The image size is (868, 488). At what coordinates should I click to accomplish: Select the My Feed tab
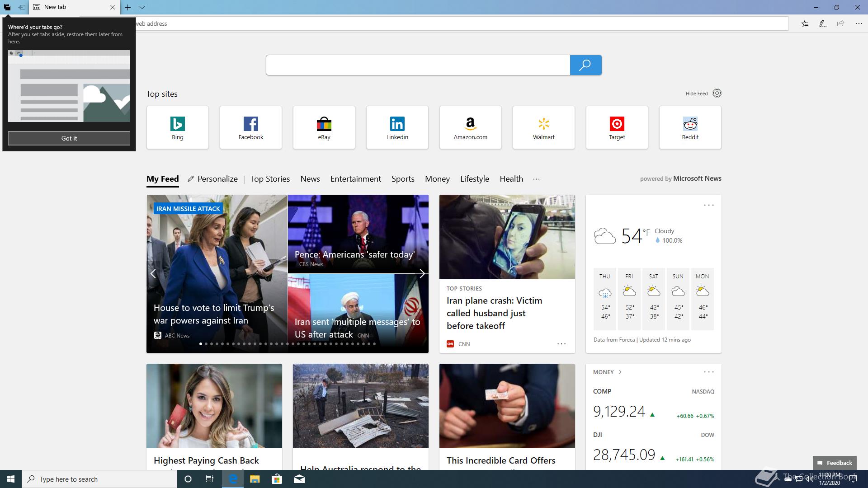(163, 179)
